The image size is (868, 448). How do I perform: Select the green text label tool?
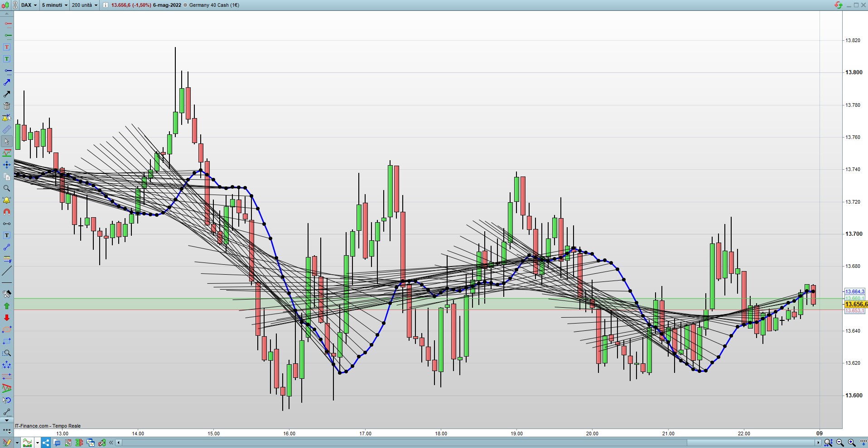click(7, 59)
